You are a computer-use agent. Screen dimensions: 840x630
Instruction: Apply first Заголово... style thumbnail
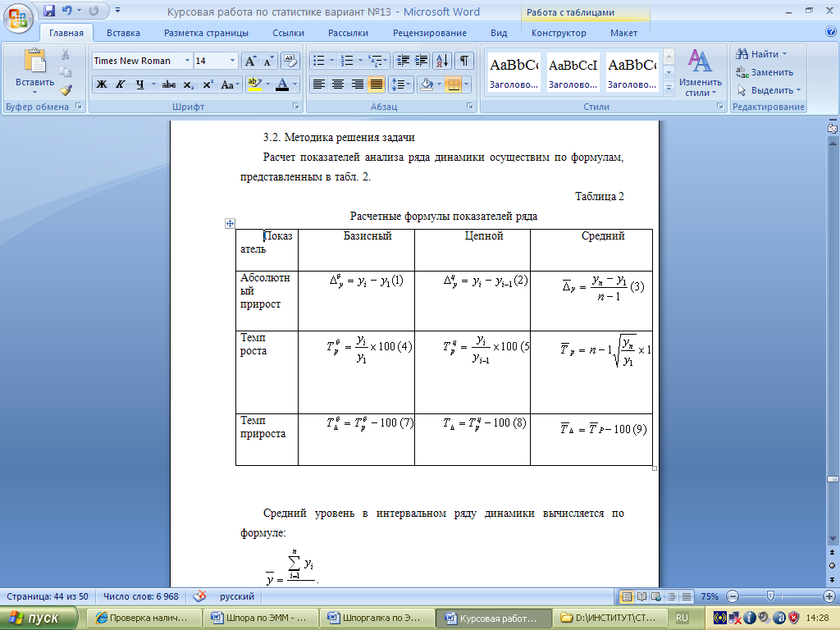[x=514, y=72]
